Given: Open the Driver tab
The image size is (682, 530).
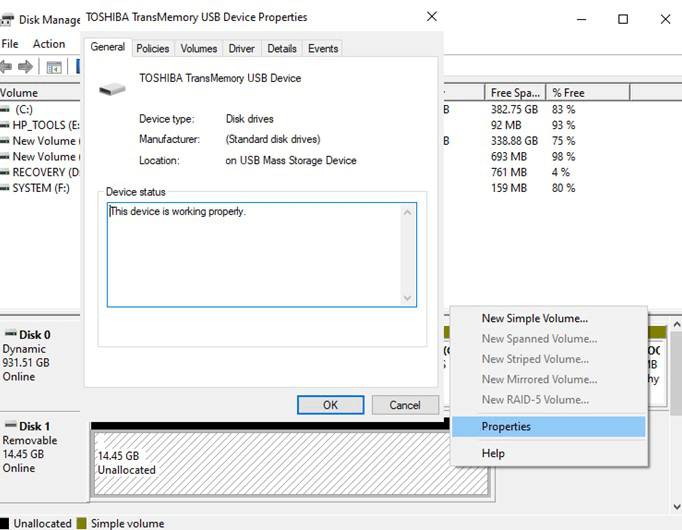Looking at the screenshot, I should (x=241, y=48).
